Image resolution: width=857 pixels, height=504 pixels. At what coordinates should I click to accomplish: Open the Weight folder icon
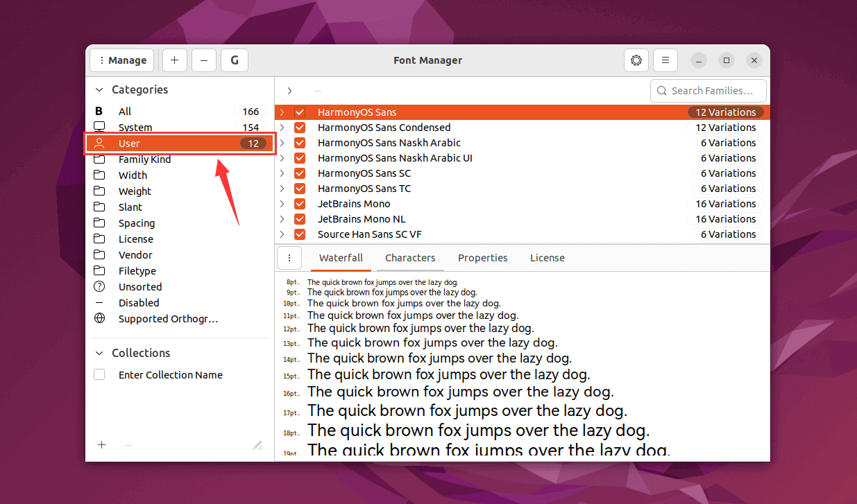(99, 191)
